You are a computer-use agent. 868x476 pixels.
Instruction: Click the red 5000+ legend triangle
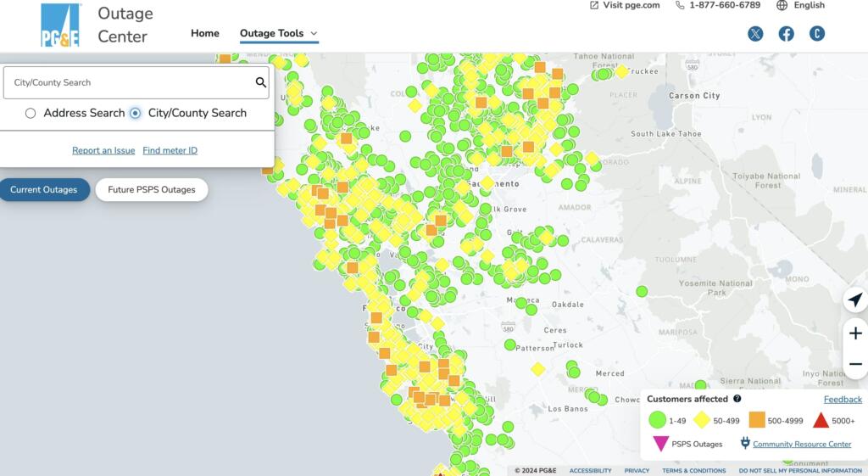821,420
